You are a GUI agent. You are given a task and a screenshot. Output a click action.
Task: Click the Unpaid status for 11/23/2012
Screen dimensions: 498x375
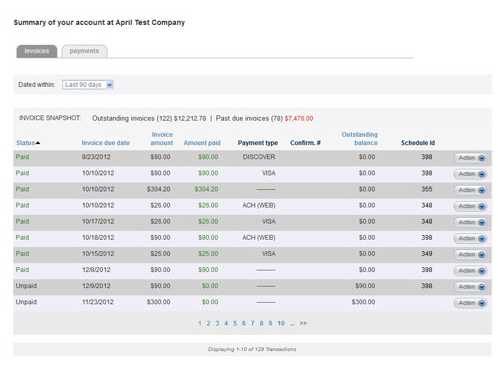pyautogui.click(x=26, y=302)
